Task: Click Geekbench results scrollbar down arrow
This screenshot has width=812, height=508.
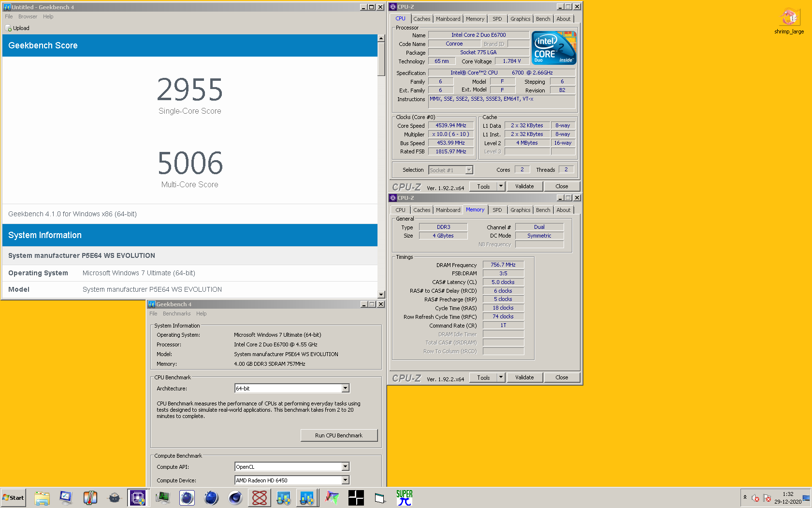Action: (x=381, y=294)
